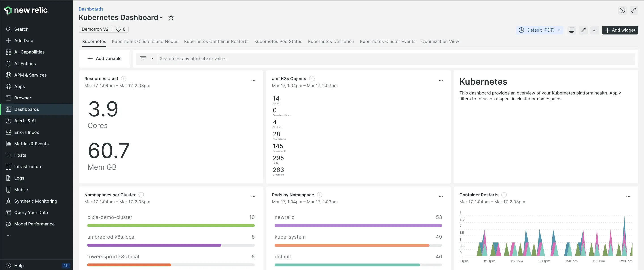Expand Kubernetes Dashboard title dropdown
Screen dimensions: 644x270
161,18
